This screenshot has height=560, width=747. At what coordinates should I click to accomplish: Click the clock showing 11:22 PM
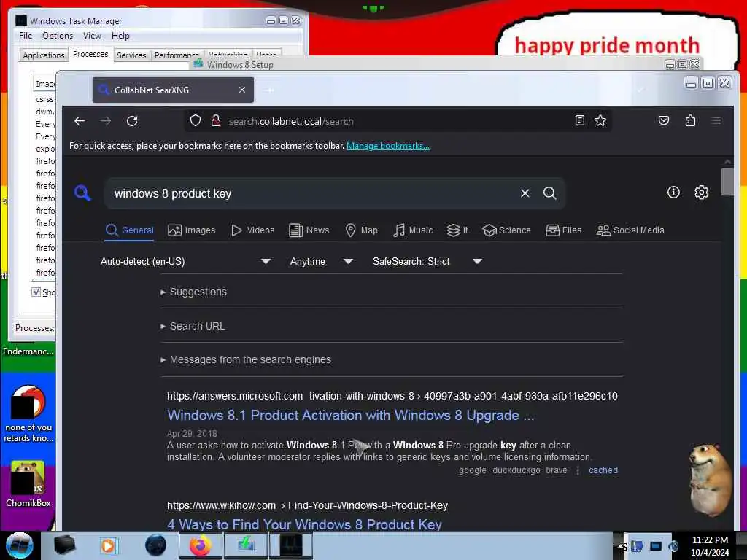(x=710, y=545)
